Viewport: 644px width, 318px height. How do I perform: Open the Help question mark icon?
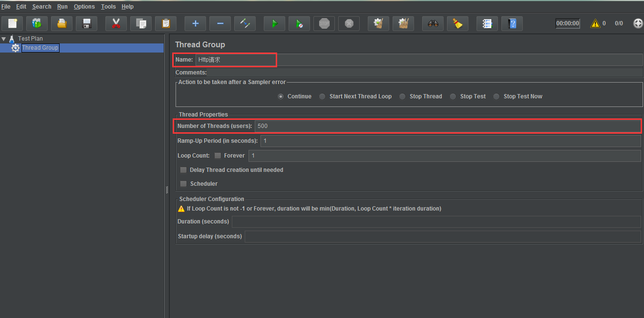point(512,23)
